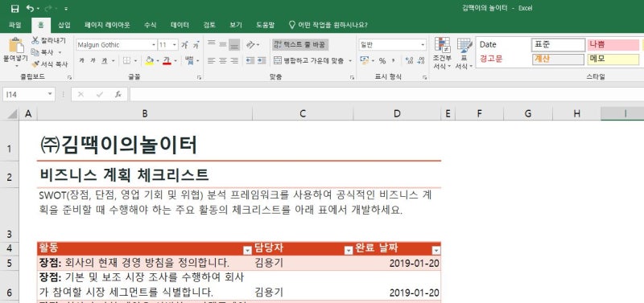Open the Merge and Center dropdown arrow
The width and height of the screenshot is (644, 303).
click(x=350, y=61)
